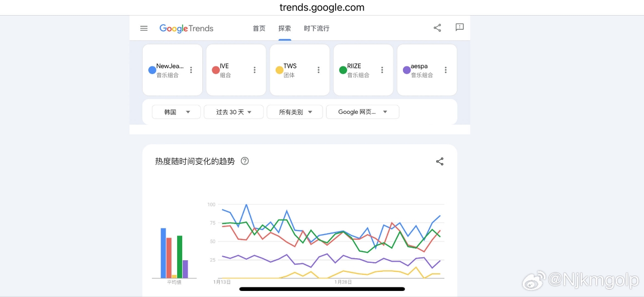Share this Trends page from header

tap(437, 28)
